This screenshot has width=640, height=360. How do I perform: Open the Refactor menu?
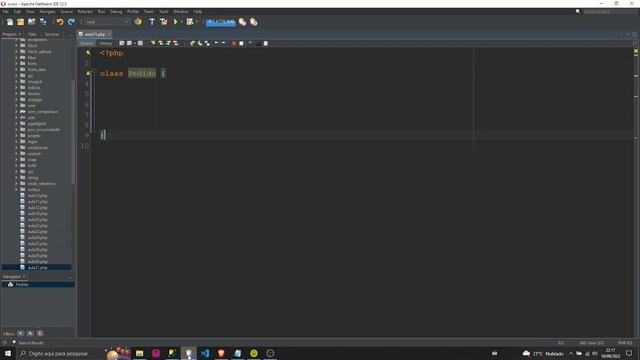85,11
